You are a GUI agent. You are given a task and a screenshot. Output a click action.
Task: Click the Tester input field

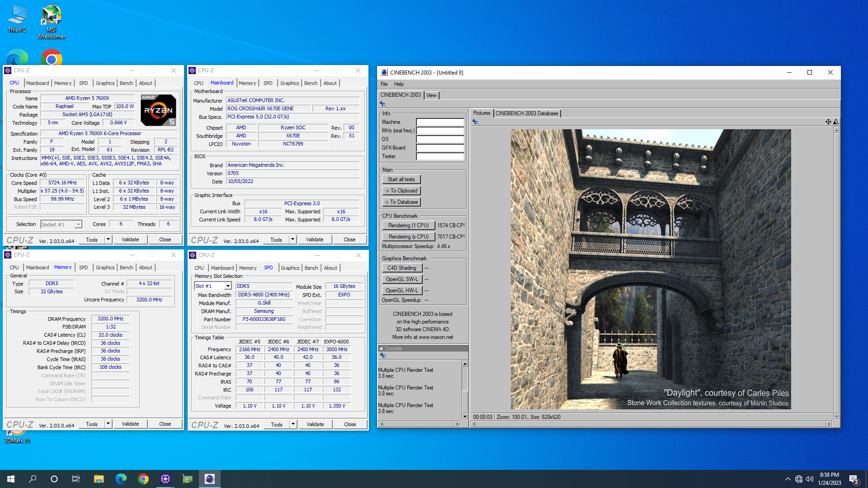(x=440, y=156)
